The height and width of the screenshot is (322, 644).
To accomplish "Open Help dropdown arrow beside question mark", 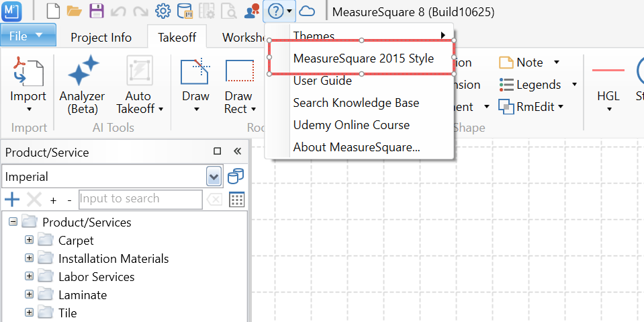I will point(289,11).
